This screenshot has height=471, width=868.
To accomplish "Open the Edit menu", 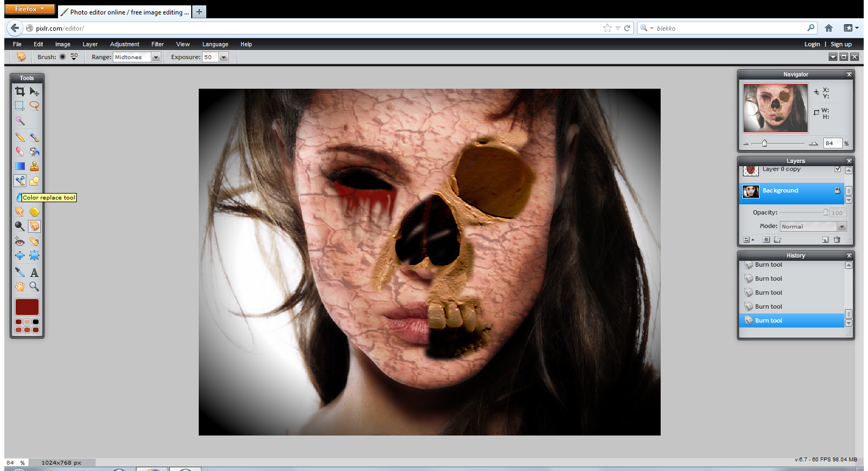I will (x=38, y=44).
